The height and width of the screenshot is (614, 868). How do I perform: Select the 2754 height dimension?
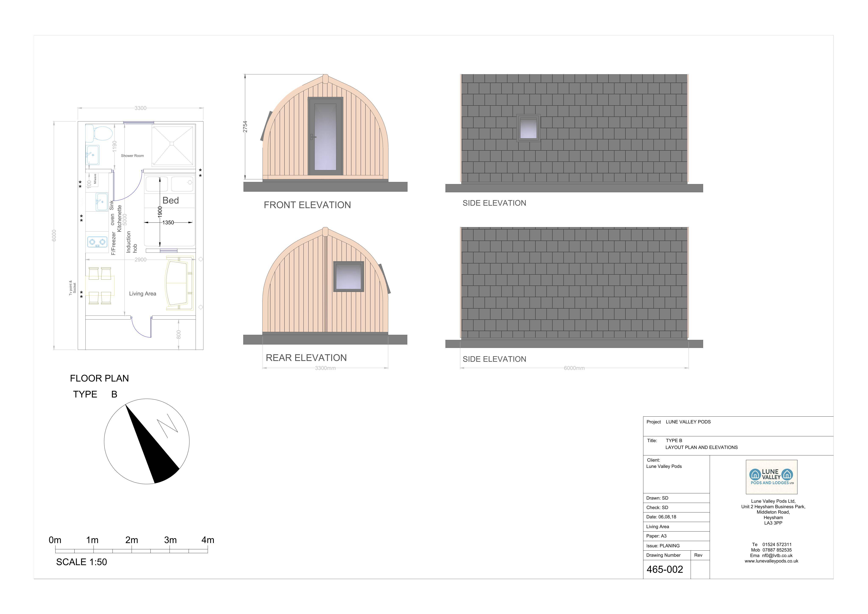tap(245, 127)
